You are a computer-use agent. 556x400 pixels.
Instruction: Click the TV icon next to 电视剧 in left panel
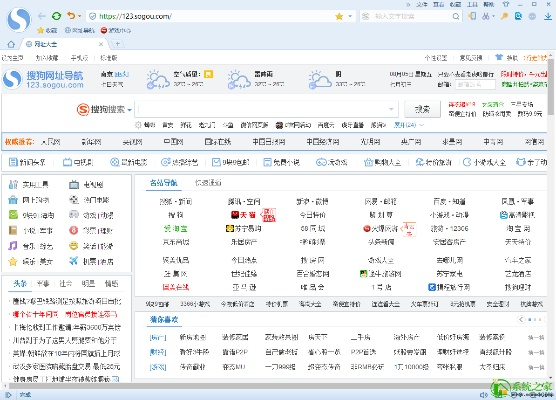(x=73, y=184)
